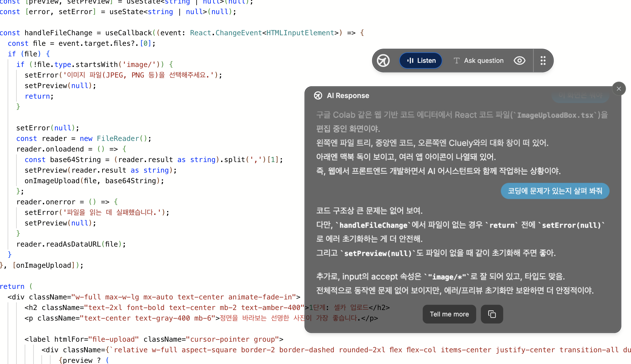This screenshot has height=364, width=631.
Task: Open more options via the dotted grid icon
Action: (543, 60)
